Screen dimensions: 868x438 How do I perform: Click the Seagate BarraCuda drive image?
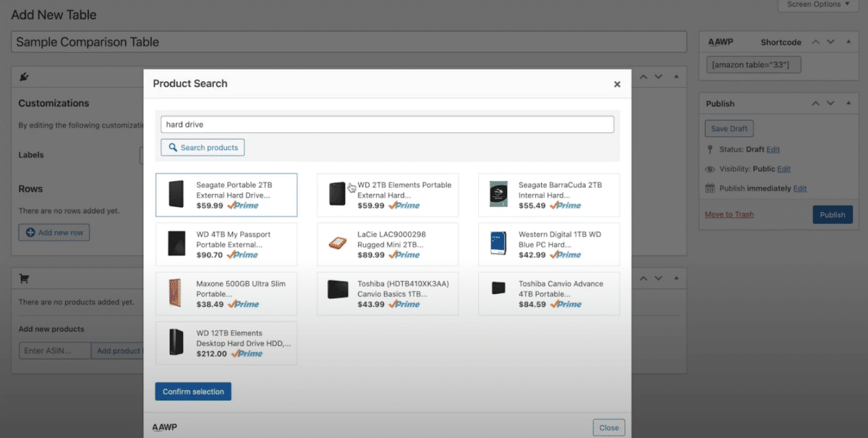[x=498, y=195]
